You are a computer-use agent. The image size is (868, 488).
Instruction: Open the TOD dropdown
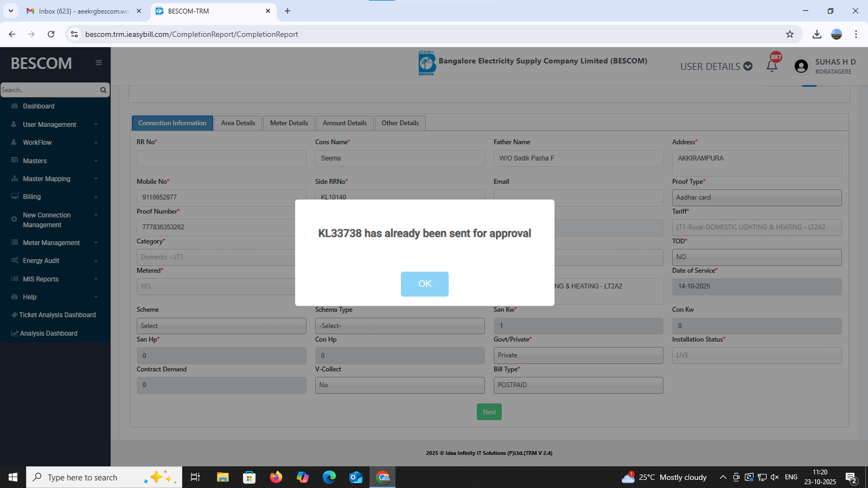point(757,257)
